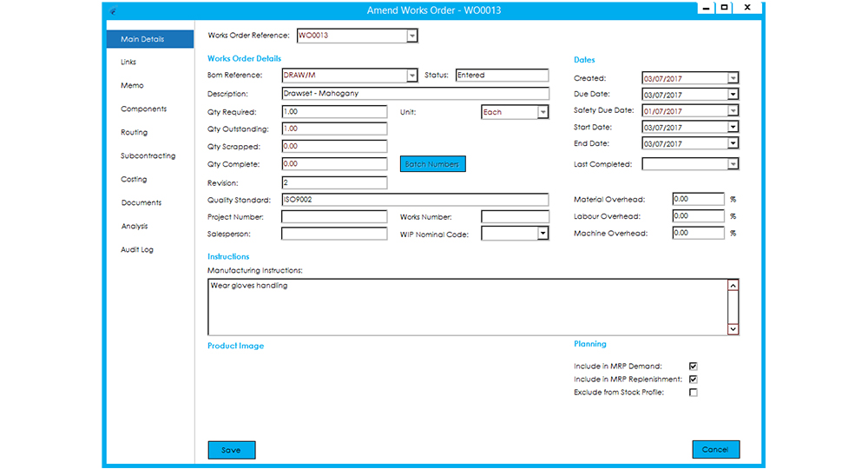The width and height of the screenshot is (868, 469).
Task: Minimize the Amend Works Order window
Action: click(x=706, y=8)
